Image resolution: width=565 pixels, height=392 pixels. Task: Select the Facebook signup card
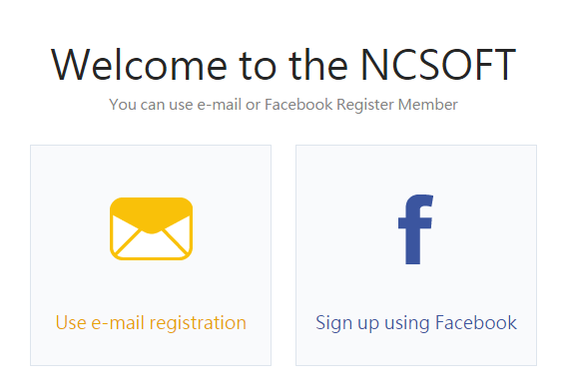coord(416,255)
